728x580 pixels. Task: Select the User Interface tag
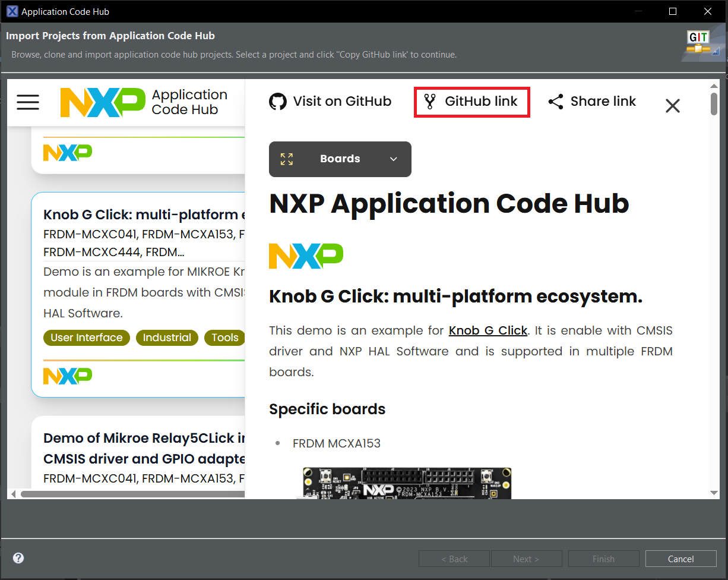point(87,338)
